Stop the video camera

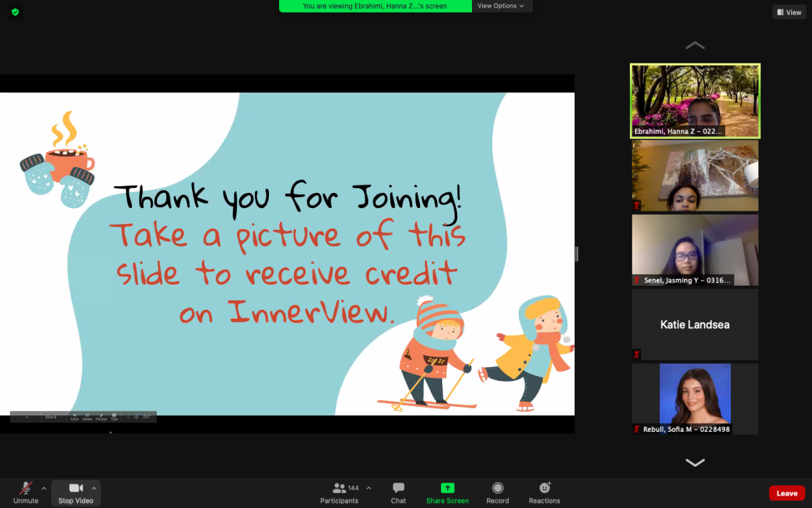point(75,493)
